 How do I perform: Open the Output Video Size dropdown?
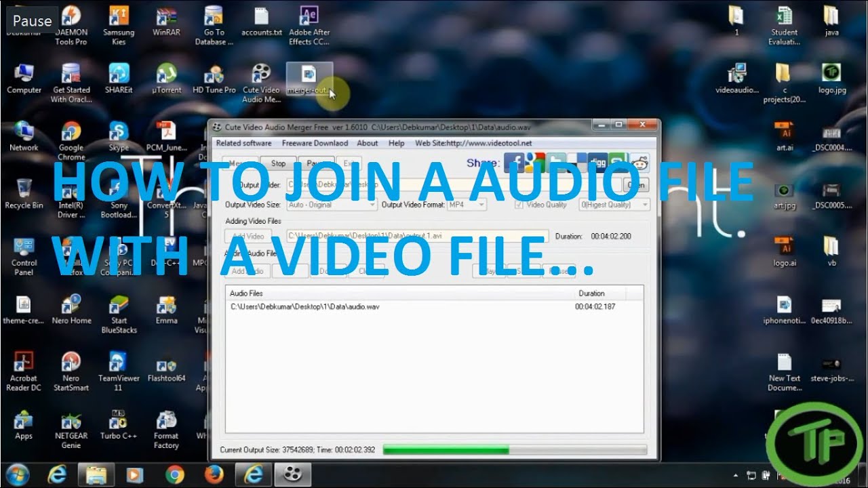(332, 205)
